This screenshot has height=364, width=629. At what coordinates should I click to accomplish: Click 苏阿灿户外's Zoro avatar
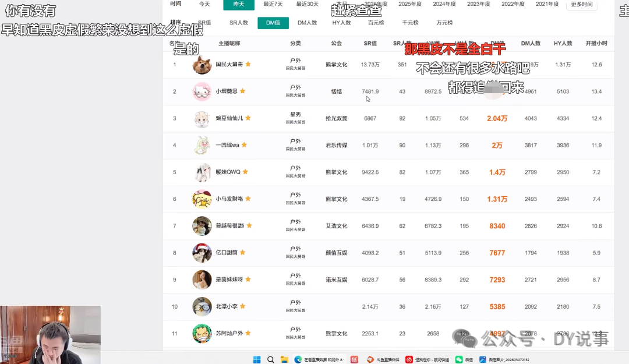[202, 334]
